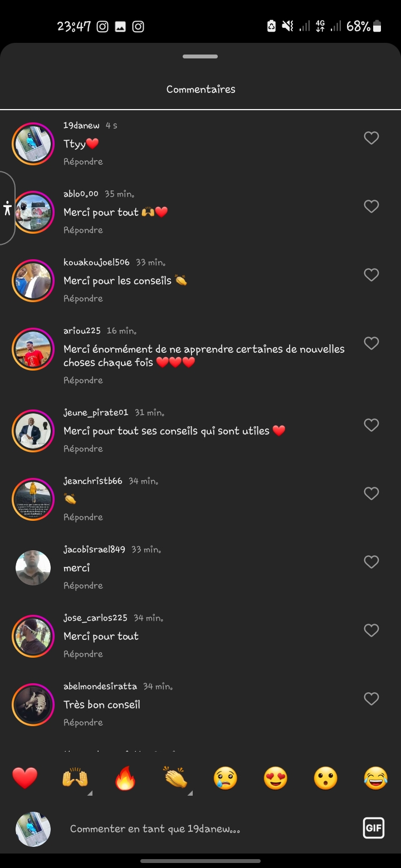401x868 pixels.
Task: Insert the clapping hands emoji
Action: [175, 778]
